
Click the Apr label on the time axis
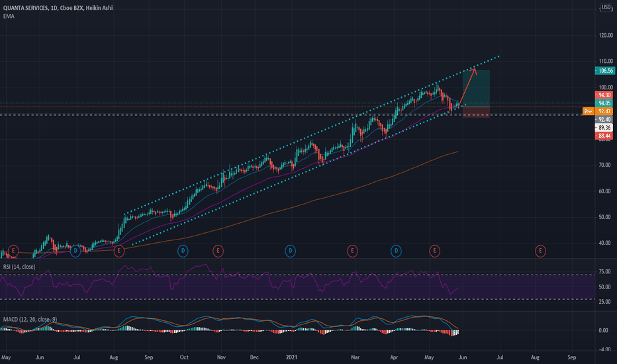(394, 357)
